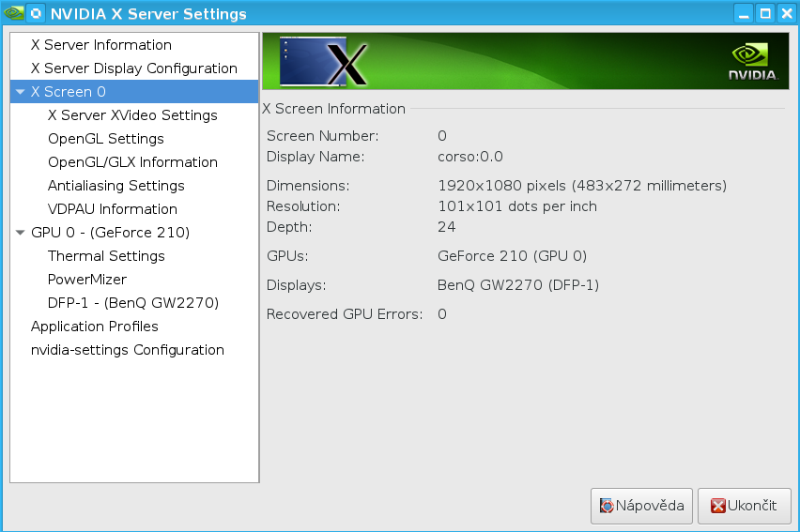View VDPAU Information
This screenshot has height=532, width=800.
[x=113, y=209]
